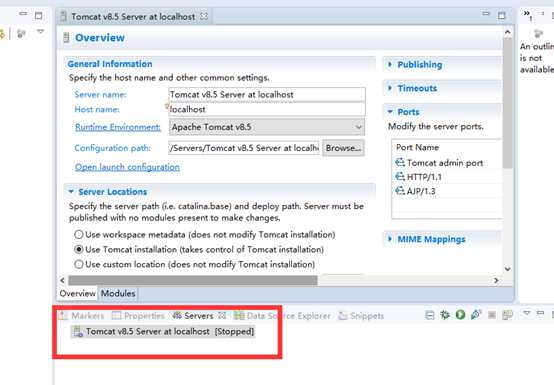The height and width of the screenshot is (385, 554).
Task: Publish to the server from Servers toolbar
Action: pyautogui.click(x=507, y=314)
